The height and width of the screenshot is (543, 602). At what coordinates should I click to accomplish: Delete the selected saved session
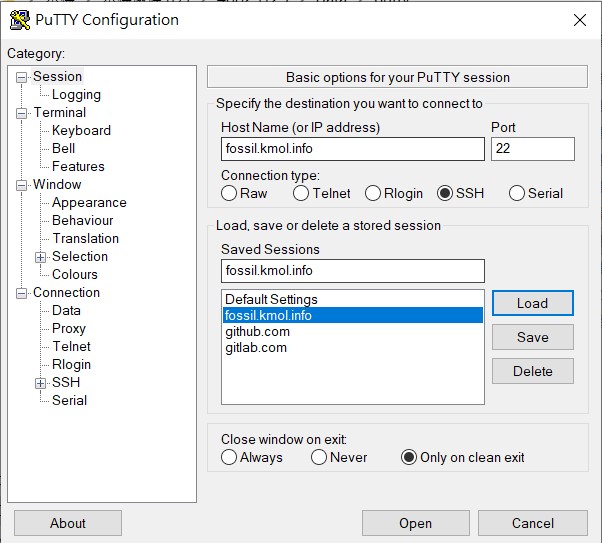(x=533, y=371)
